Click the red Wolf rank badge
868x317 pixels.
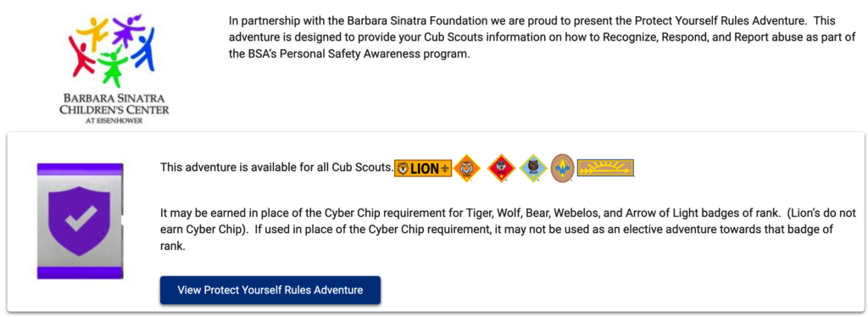(501, 168)
